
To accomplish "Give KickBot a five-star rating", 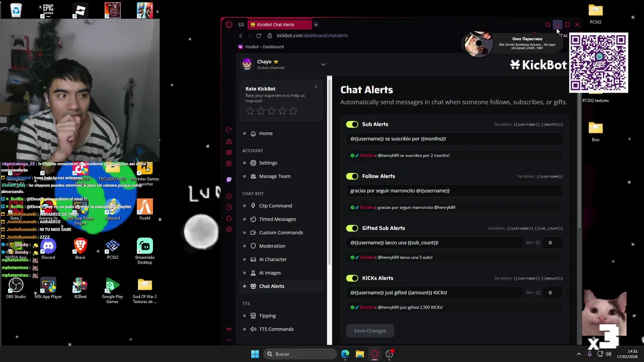I will [293, 111].
